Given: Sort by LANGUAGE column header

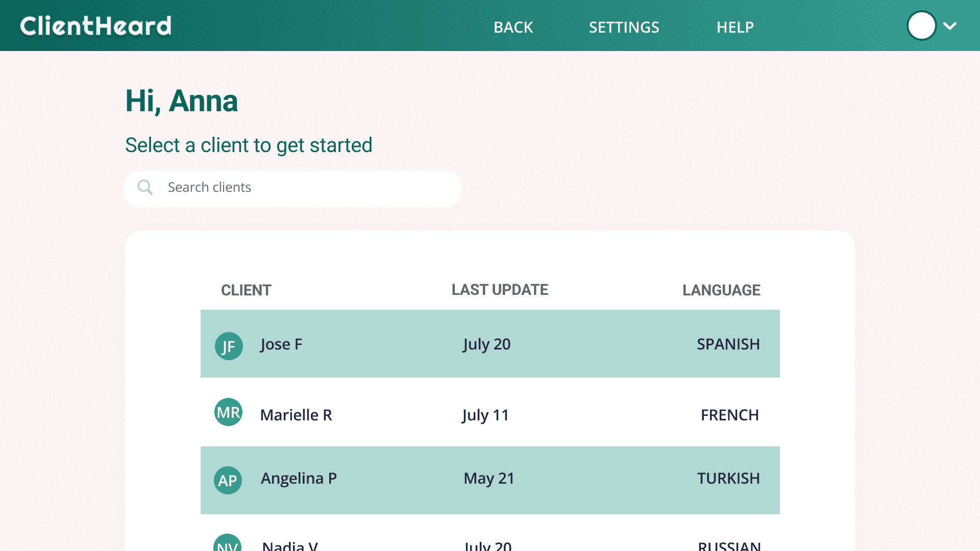Looking at the screenshot, I should (x=721, y=290).
